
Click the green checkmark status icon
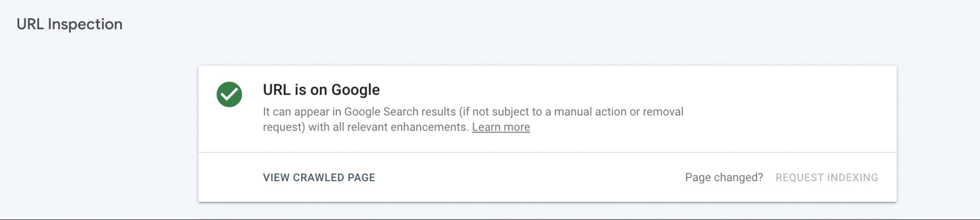pos(229,94)
